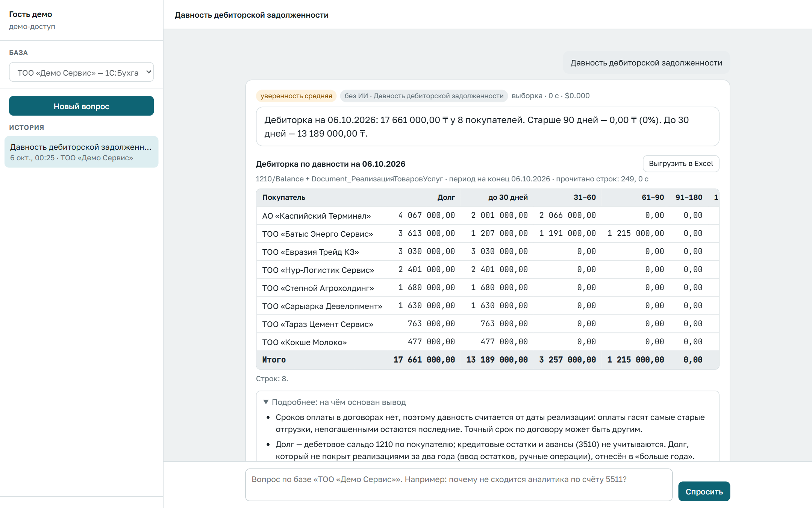Click value 2 066 000,00 for Каспийский Терминал
812x508 pixels.
[x=568, y=215]
